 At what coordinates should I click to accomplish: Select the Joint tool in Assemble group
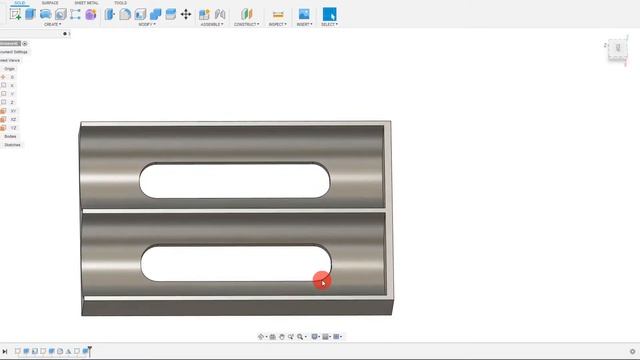point(220,14)
